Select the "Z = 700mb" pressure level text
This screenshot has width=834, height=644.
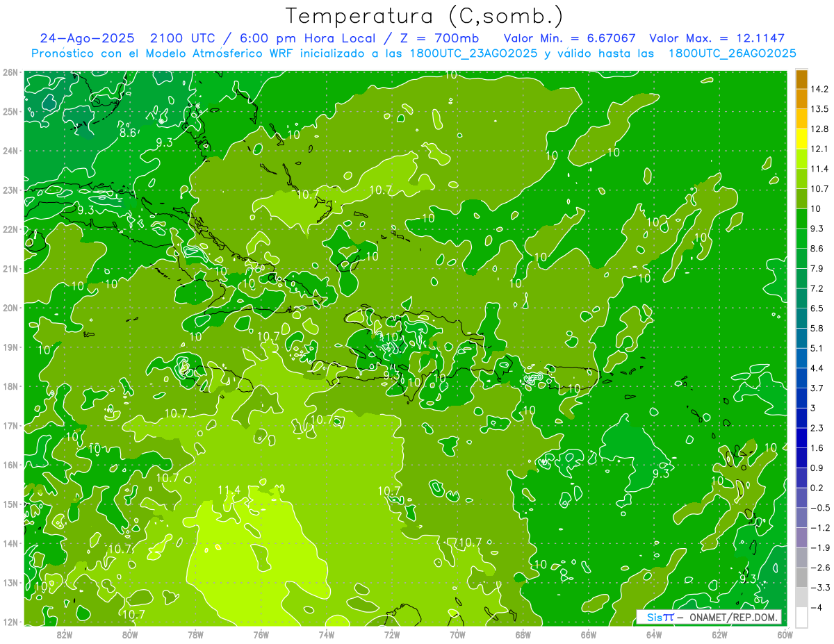point(439,38)
